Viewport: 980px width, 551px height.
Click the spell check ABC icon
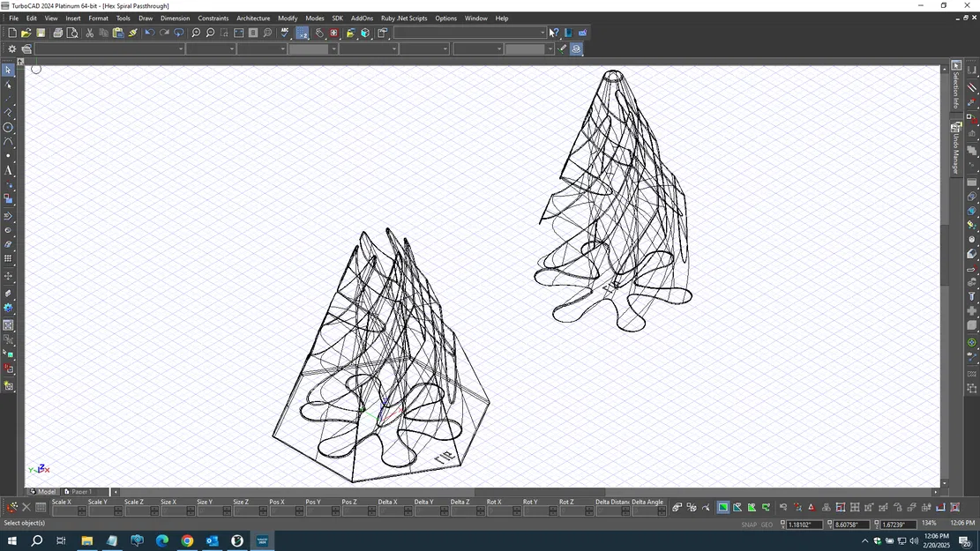point(284,33)
